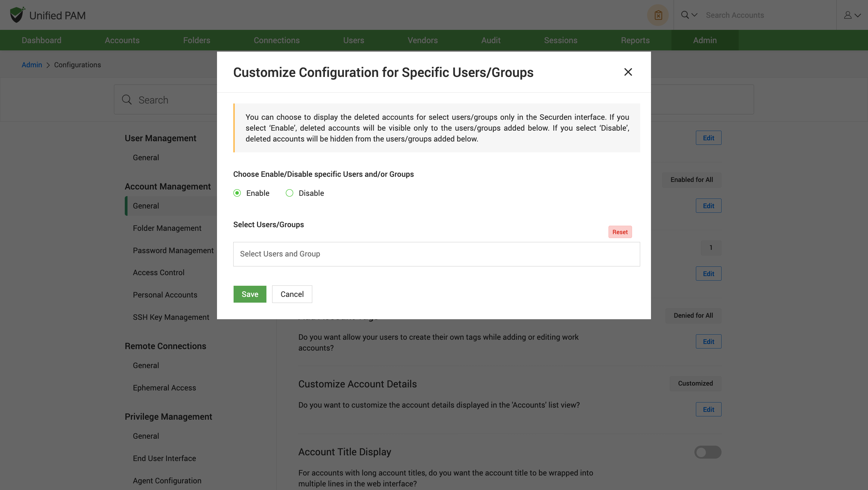This screenshot has height=490, width=868.
Task: Open the clipboard notification icon
Action: click(x=658, y=15)
